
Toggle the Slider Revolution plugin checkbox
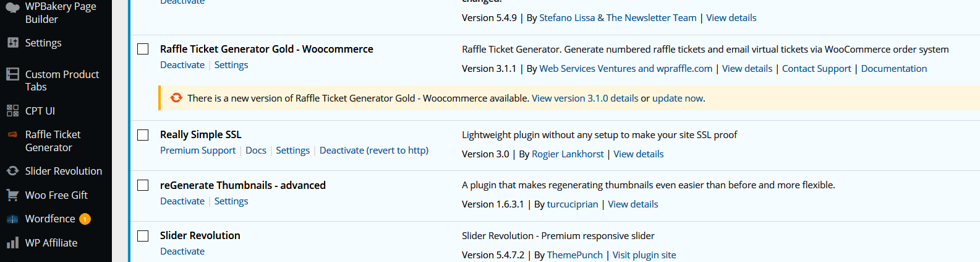pyautogui.click(x=143, y=235)
